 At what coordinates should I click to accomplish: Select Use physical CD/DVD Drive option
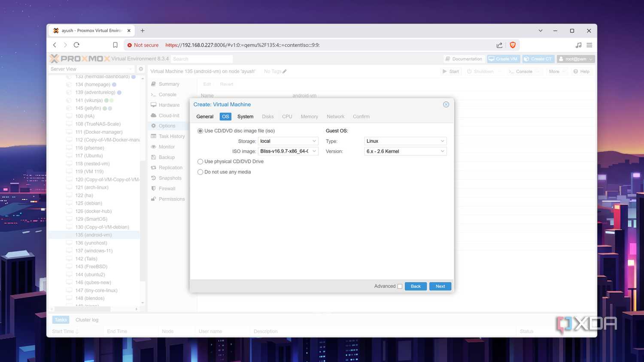[200, 162]
